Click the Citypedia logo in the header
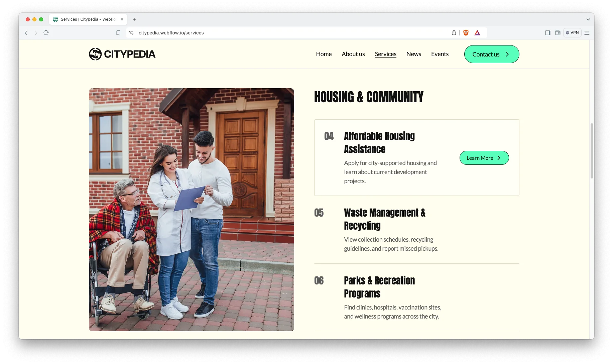613x364 pixels. 122,54
